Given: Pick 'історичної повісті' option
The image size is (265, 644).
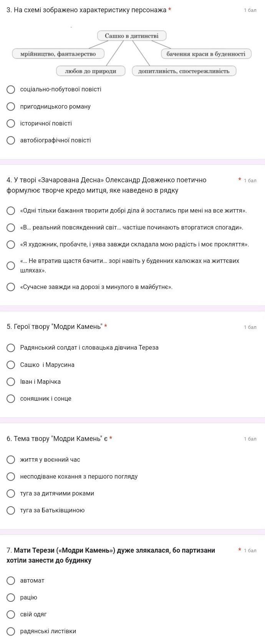Looking at the screenshot, I should (11, 123).
